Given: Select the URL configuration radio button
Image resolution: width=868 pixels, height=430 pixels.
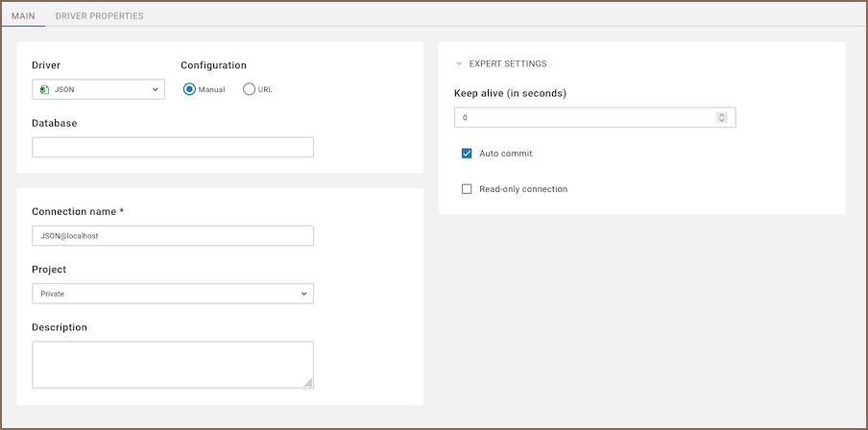Looking at the screenshot, I should coord(250,89).
